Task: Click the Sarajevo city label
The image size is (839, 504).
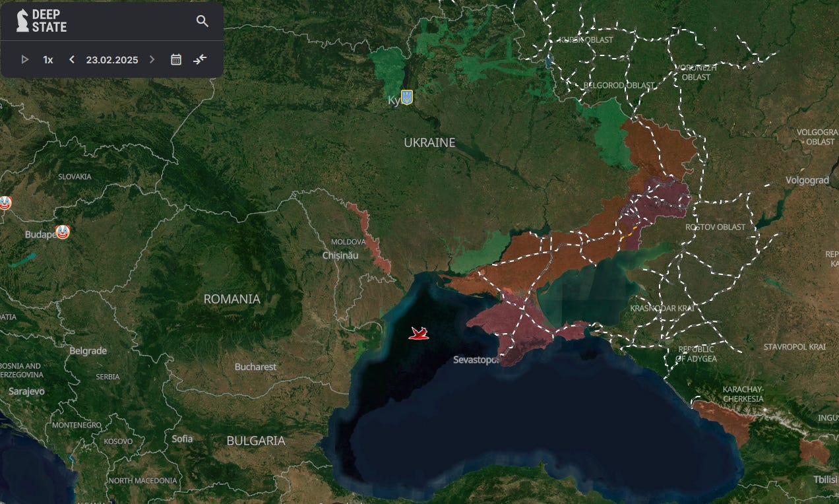Action: coord(26,391)
